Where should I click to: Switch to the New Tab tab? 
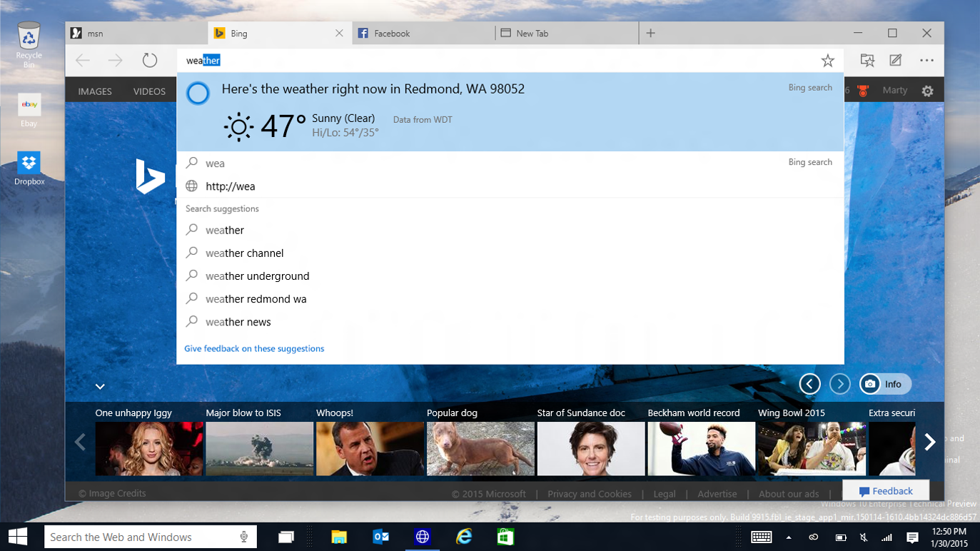[x=567, y=33]
